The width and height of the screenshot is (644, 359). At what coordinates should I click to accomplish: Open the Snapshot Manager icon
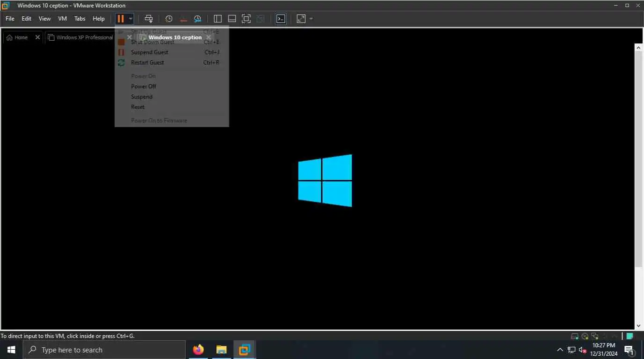click(x=198, y=19)
